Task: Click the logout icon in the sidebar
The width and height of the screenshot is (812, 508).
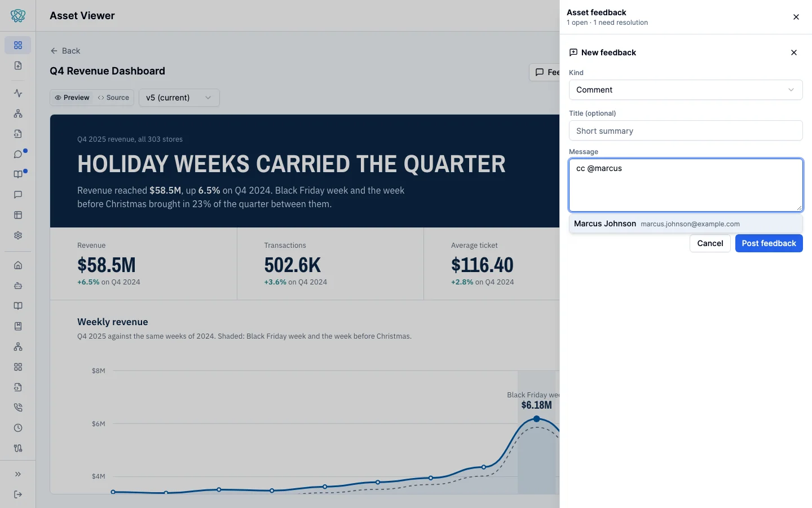Action: click(18, 494)
